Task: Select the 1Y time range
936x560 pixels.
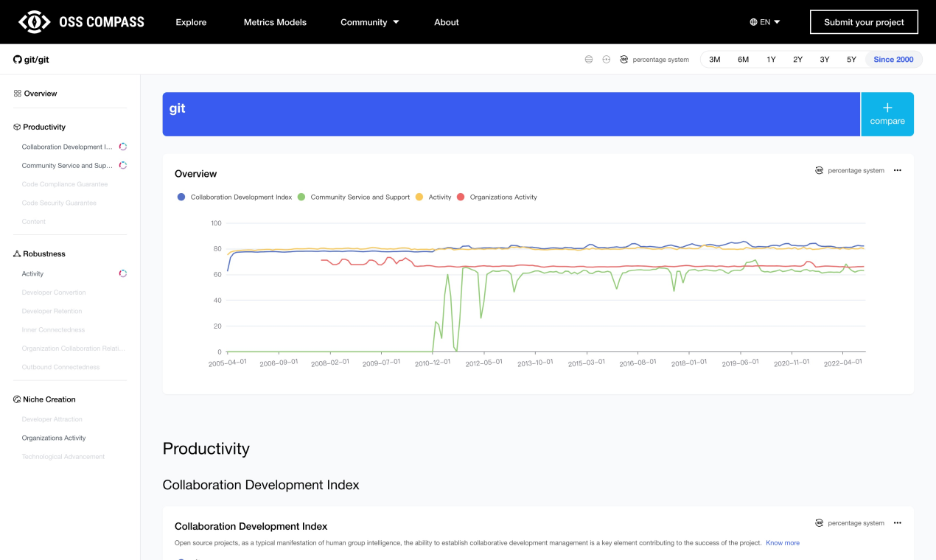Action: (x=771, y=60)
